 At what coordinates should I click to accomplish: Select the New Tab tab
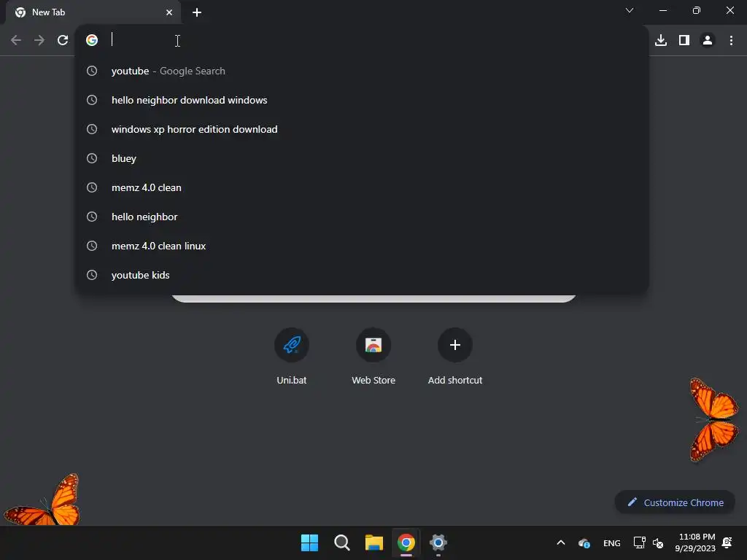click(x=93, y=12)
